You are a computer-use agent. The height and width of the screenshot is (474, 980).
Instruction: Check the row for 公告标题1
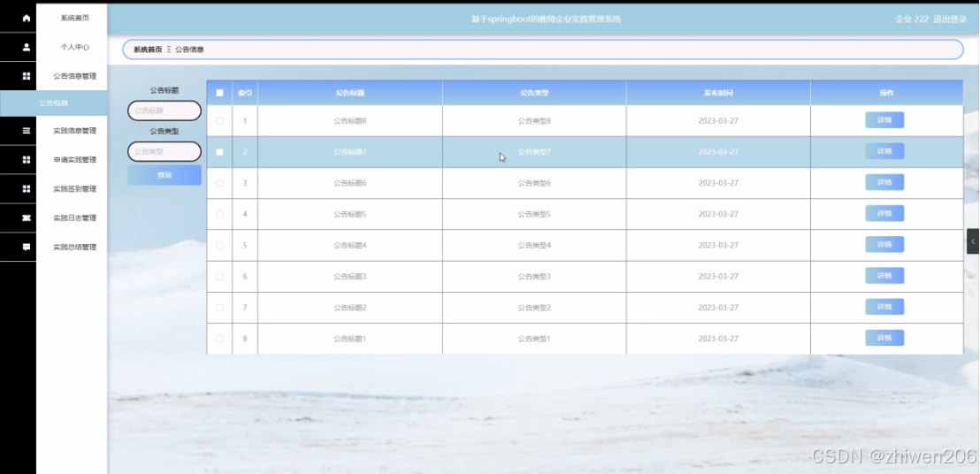(219, 339)
